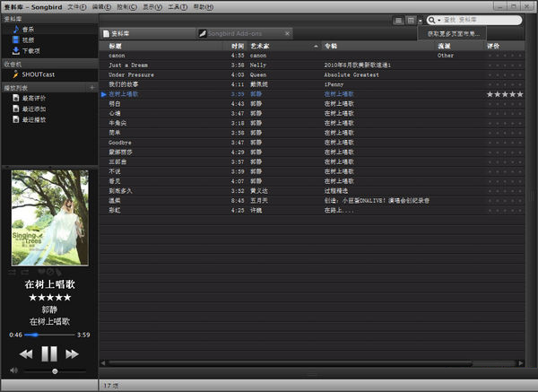Image resolution: width=538 pixels, height=392 pixels.
Task: Switch to filter pane view icon
Action: (410, 20)
